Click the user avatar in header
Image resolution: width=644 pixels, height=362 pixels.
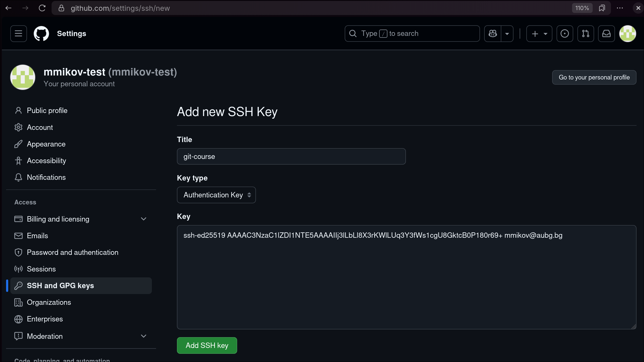click(628, 34)
